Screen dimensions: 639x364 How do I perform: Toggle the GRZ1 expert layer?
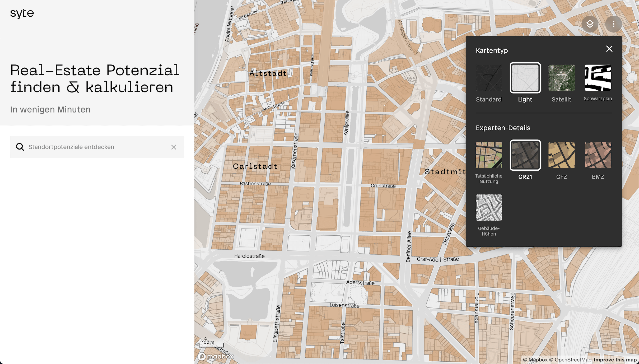525,155
